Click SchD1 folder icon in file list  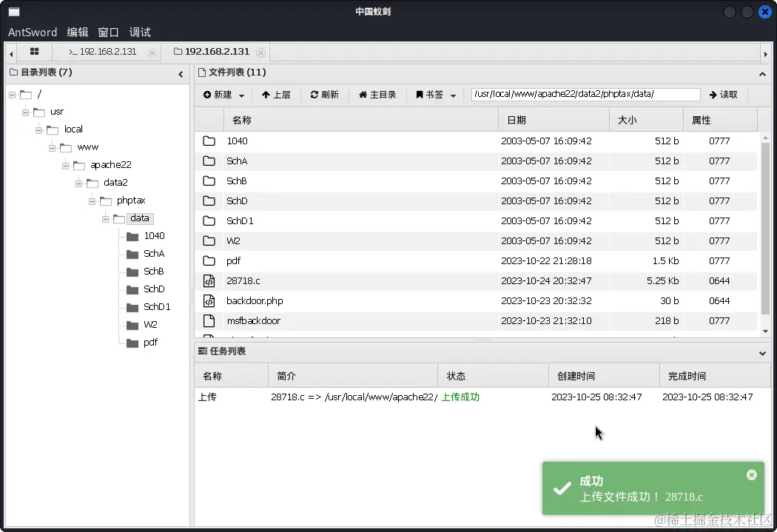click(x=209, y=221)
